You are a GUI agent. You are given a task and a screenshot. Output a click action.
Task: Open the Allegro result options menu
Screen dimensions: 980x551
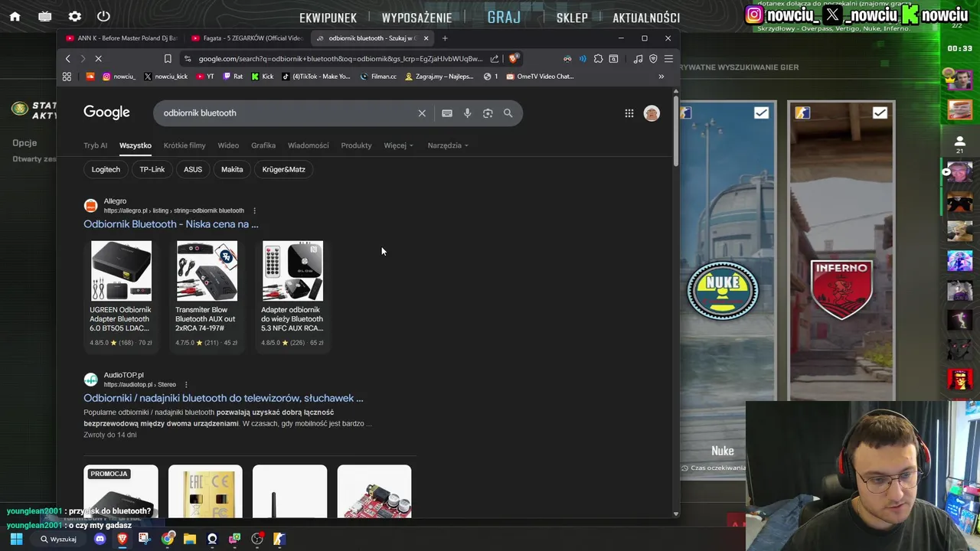click(254, 210)
